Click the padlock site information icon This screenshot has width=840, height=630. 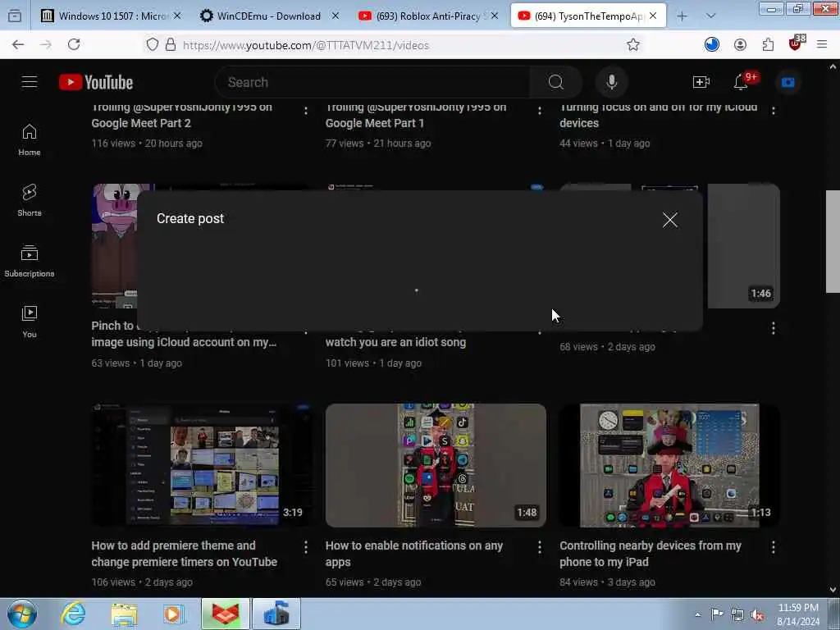point(171,45)
